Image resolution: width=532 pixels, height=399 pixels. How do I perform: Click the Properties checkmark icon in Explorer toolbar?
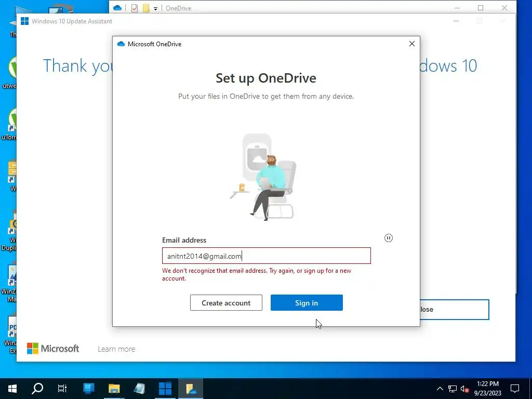pyautogui.click(x=135, y=8)
